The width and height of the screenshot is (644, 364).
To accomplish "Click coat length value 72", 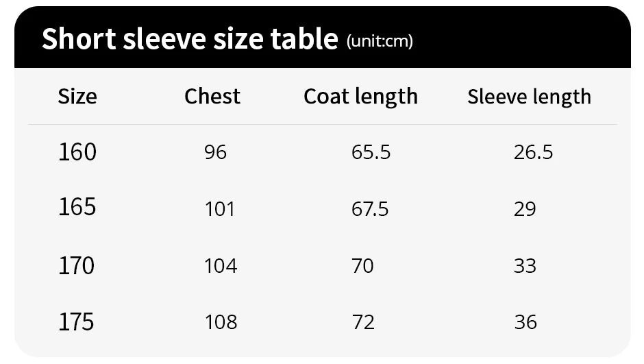I will click(x=363, y=321).
